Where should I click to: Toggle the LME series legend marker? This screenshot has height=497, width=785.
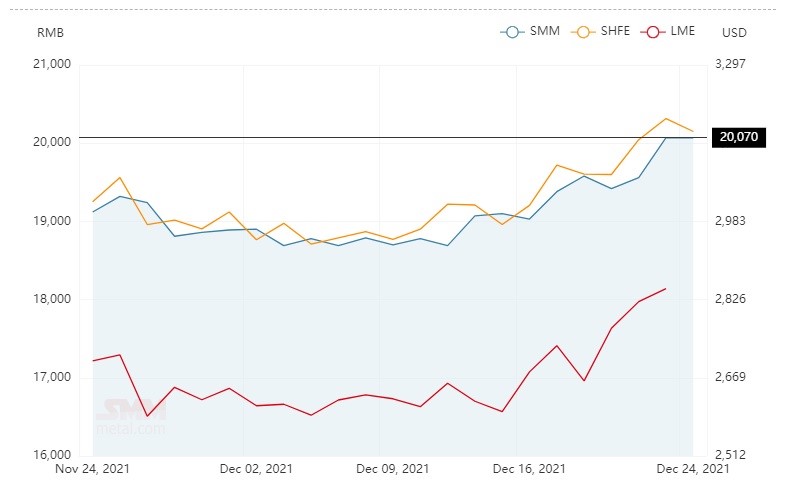tap(653, 32)
